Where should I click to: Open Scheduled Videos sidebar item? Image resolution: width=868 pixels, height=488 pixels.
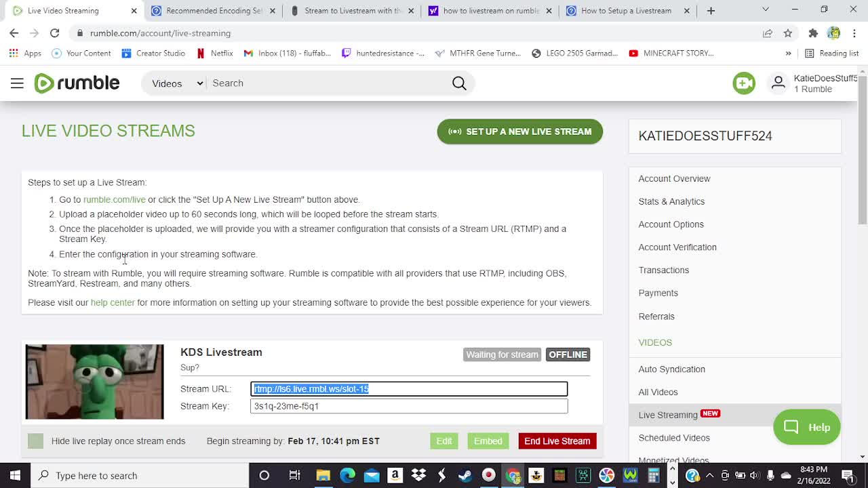point(674,438)
